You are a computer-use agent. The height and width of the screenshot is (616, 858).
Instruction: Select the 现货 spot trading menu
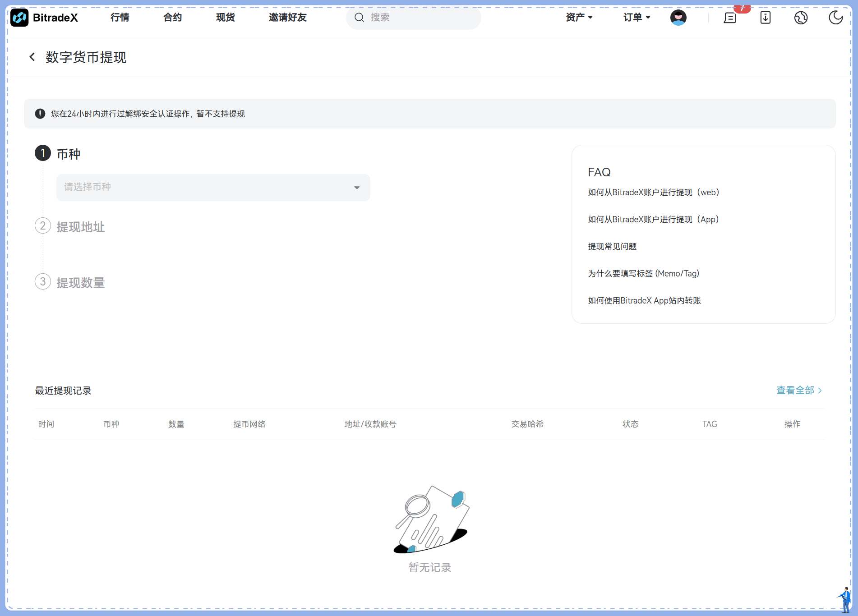(x=225, y=18)
